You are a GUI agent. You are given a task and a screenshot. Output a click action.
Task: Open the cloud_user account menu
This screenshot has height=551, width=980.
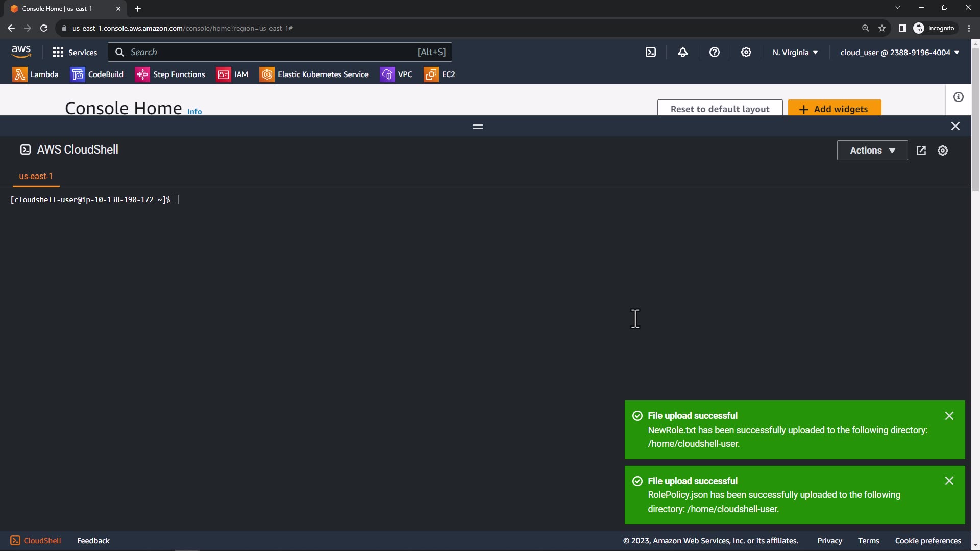click(899, 53)
